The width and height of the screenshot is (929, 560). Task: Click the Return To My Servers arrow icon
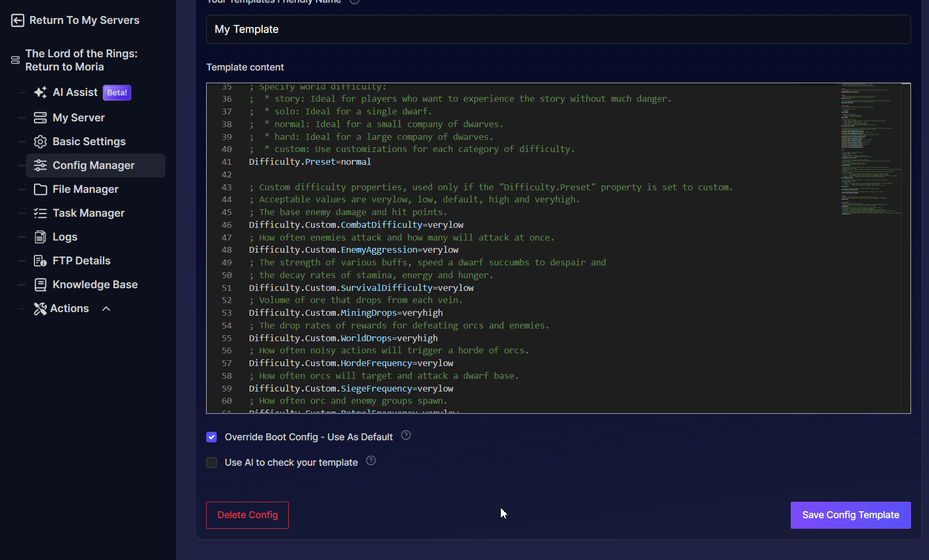click(x=17, y=20)
